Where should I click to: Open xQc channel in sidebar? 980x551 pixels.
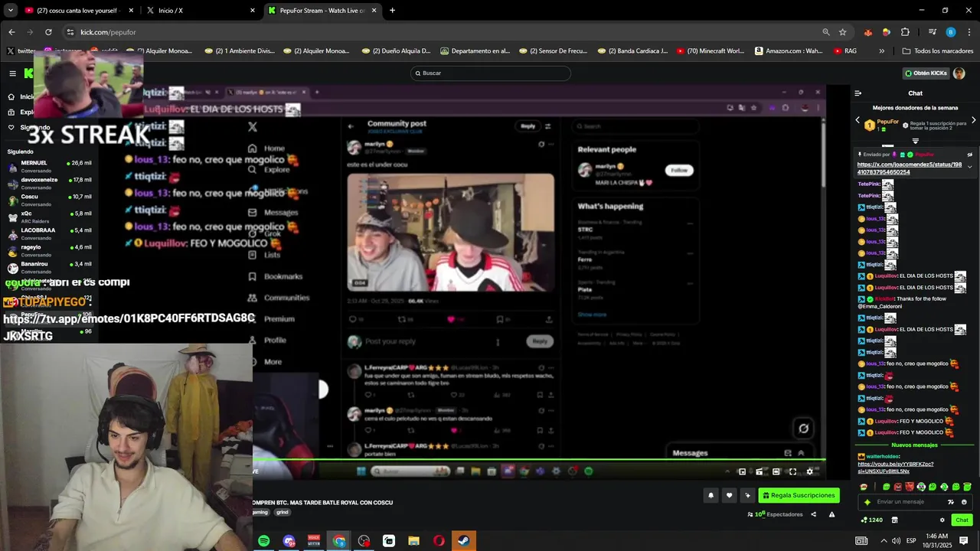click(50, 217)
